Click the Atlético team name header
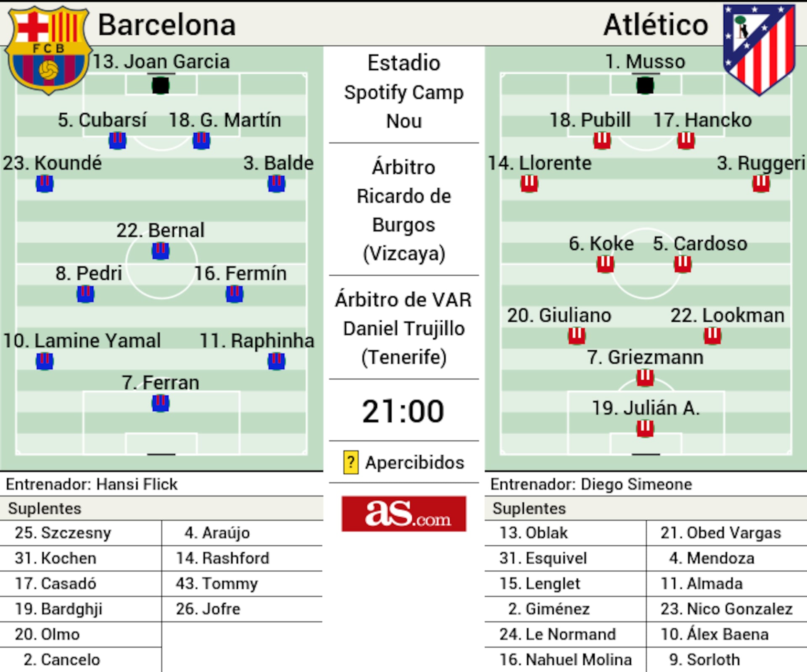The height and width of the screenshot is (672, 807). click(x=656, y=25)
